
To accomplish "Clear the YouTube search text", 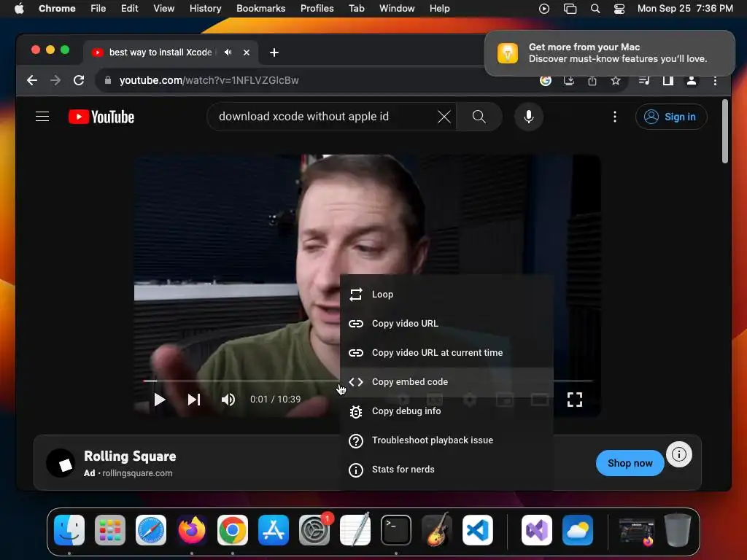I will [444, 117].
